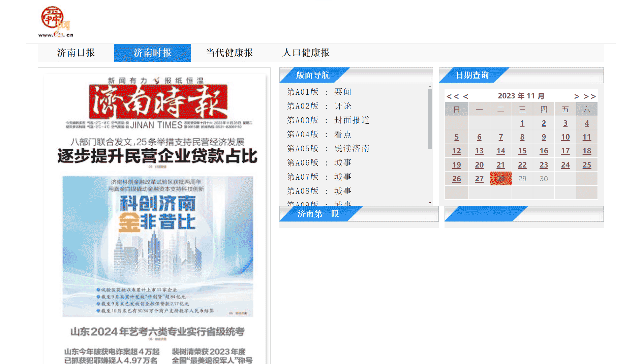The width and height of the screenshot is (641, 364).
Task: Select November 27 in calendar
Action: pos(479,179)
